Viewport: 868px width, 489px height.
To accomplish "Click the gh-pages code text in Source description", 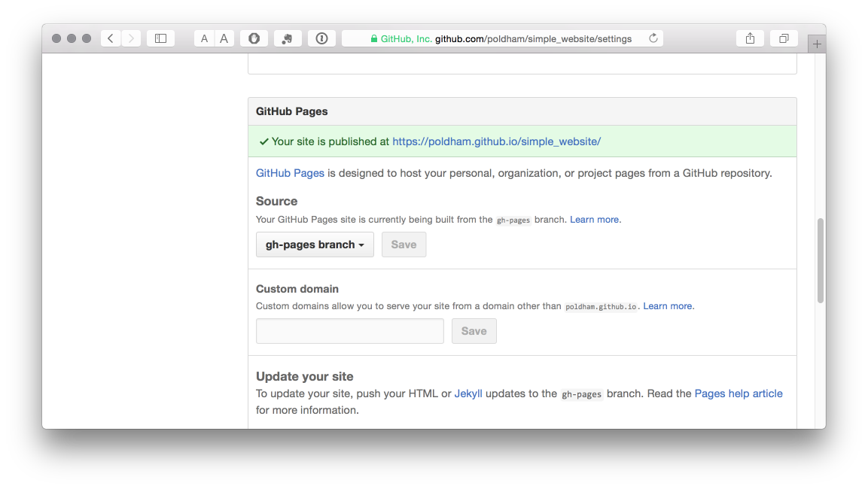I will [513, 220].
